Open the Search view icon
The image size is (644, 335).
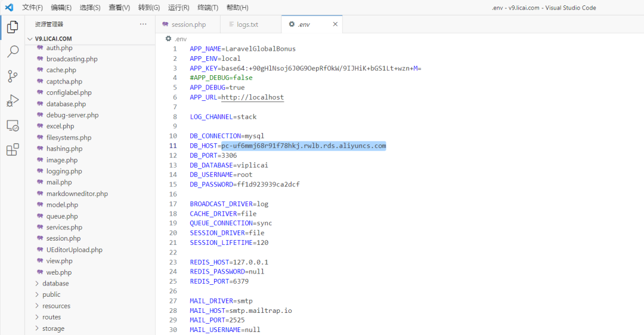(13, 51)
